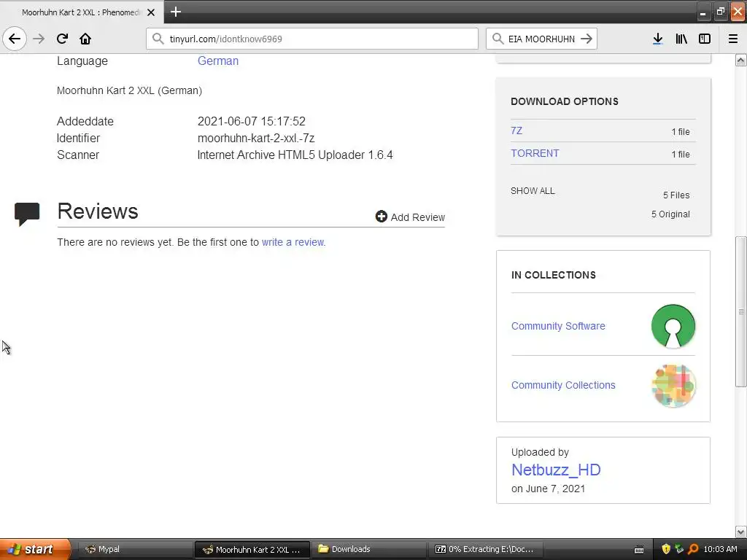The width and height of the screenshot is (747, 560).
Task: Open the Community Software collection link
Action: click(x=558, y=326)
